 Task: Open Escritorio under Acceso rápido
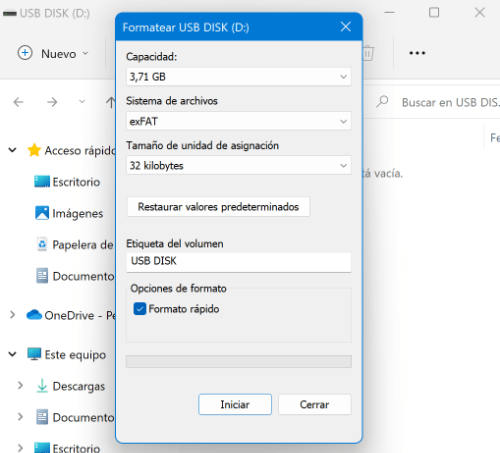(67, 182)
